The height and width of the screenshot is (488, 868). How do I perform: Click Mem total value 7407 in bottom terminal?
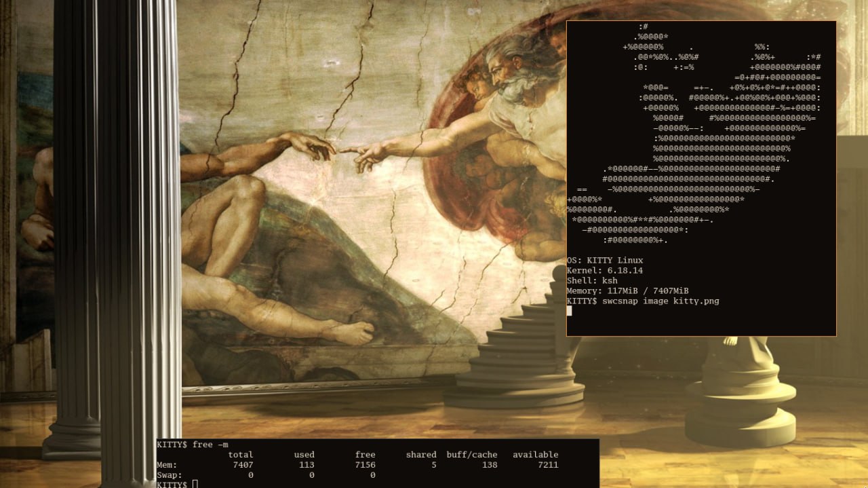click(243, 465)
